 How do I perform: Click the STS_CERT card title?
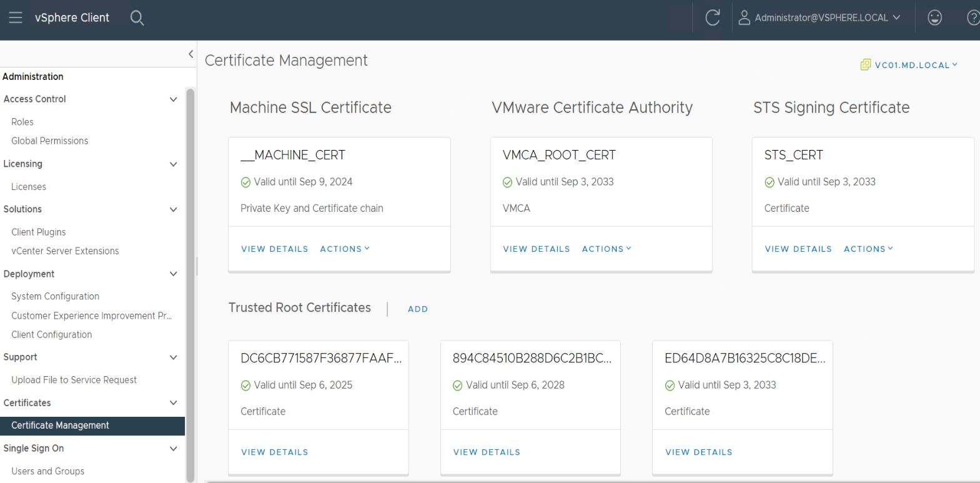pos(793,155)
